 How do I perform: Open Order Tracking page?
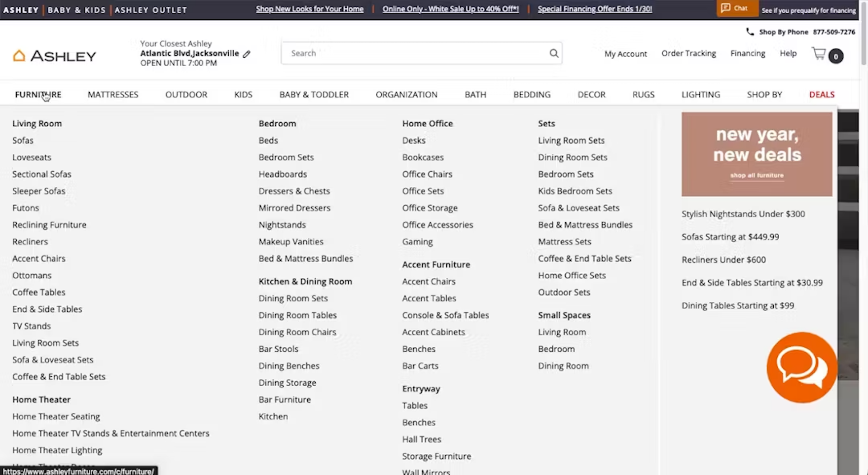pyautogui.click(x=688, y=53)
